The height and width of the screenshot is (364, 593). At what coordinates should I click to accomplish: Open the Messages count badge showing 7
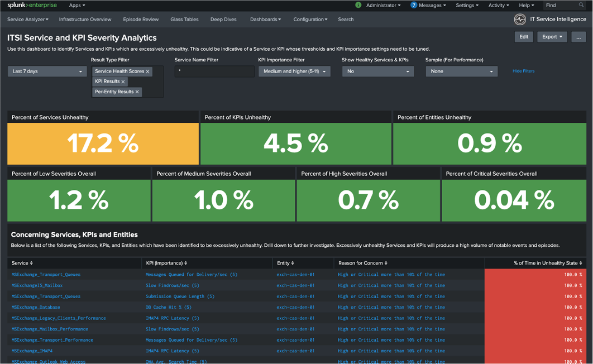point(413,5)
